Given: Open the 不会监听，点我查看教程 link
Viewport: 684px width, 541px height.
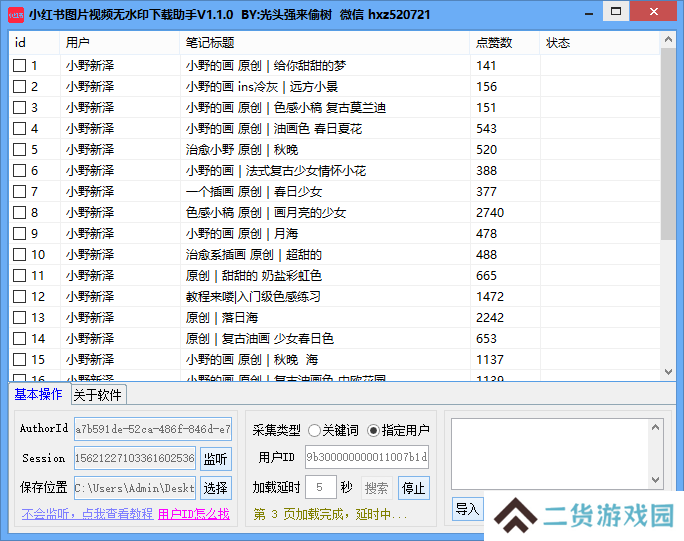Looking at the screenshot, I should coord(87,514).
